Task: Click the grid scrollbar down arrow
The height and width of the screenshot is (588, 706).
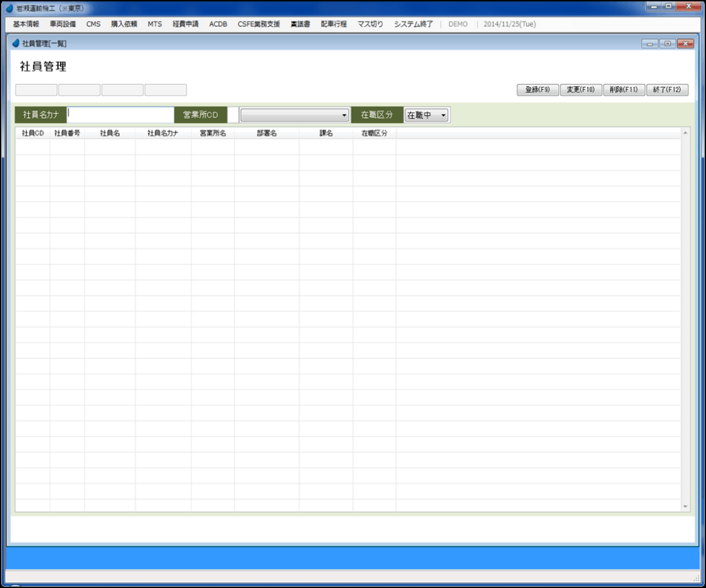Action: (x=685, y=507)
